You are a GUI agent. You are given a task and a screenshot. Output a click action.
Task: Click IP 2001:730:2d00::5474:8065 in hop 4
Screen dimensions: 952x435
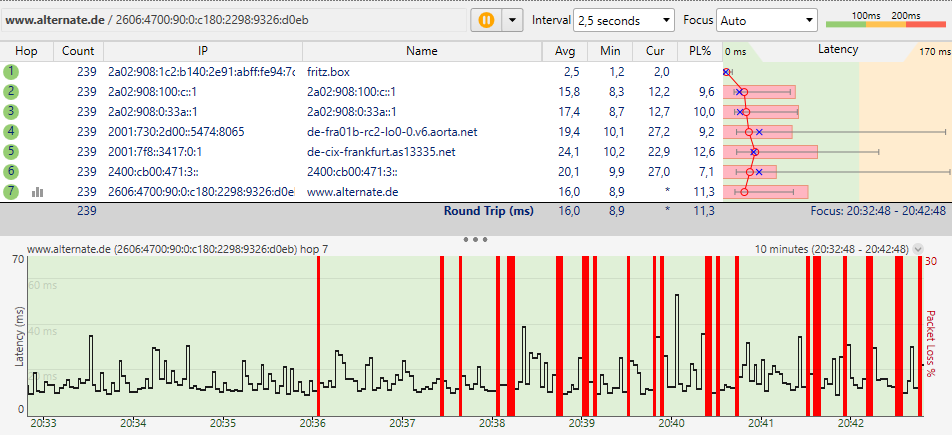tap(176, 132)
